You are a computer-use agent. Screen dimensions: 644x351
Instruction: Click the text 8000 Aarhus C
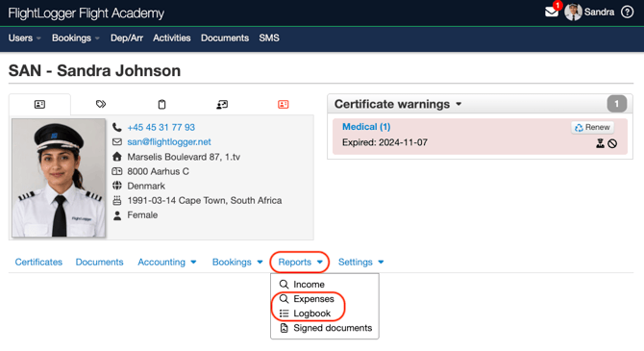point(159,171)
